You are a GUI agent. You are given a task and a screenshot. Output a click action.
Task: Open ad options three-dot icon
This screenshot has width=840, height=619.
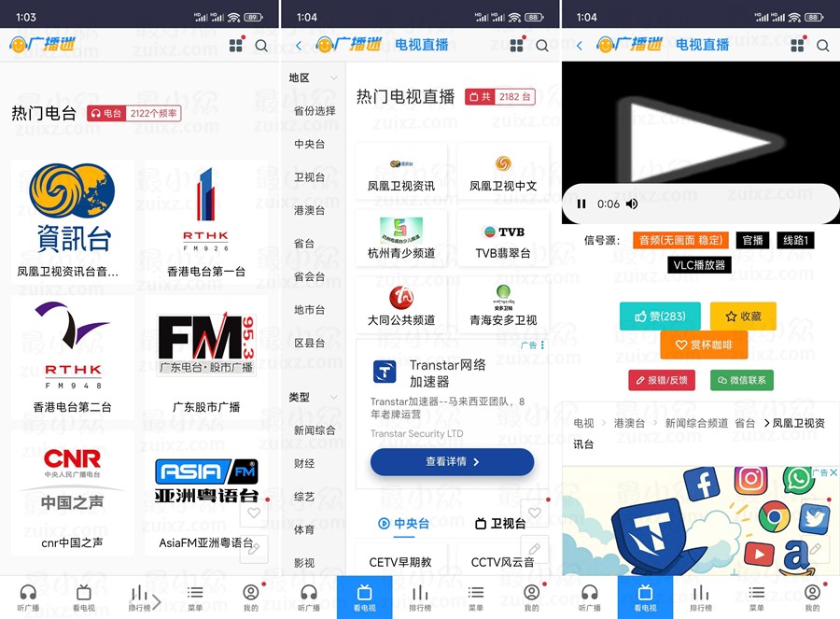(x=542, y=345)
